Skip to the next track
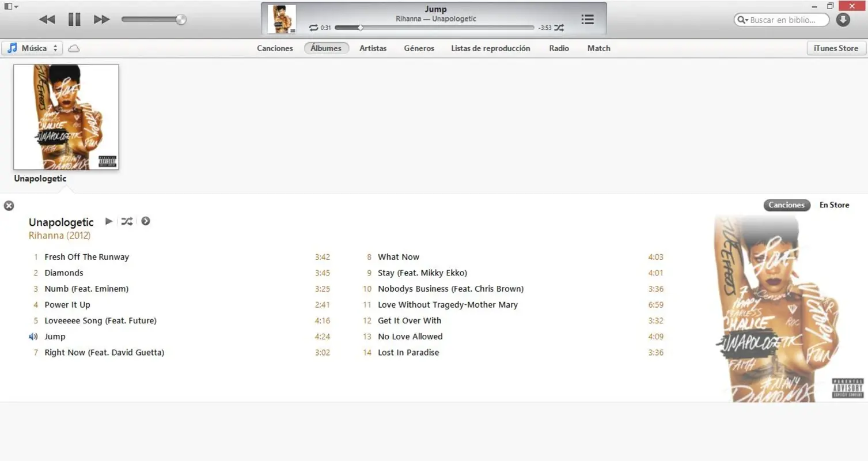This screenshot has width=868, height=461. (x=101, y=19)
